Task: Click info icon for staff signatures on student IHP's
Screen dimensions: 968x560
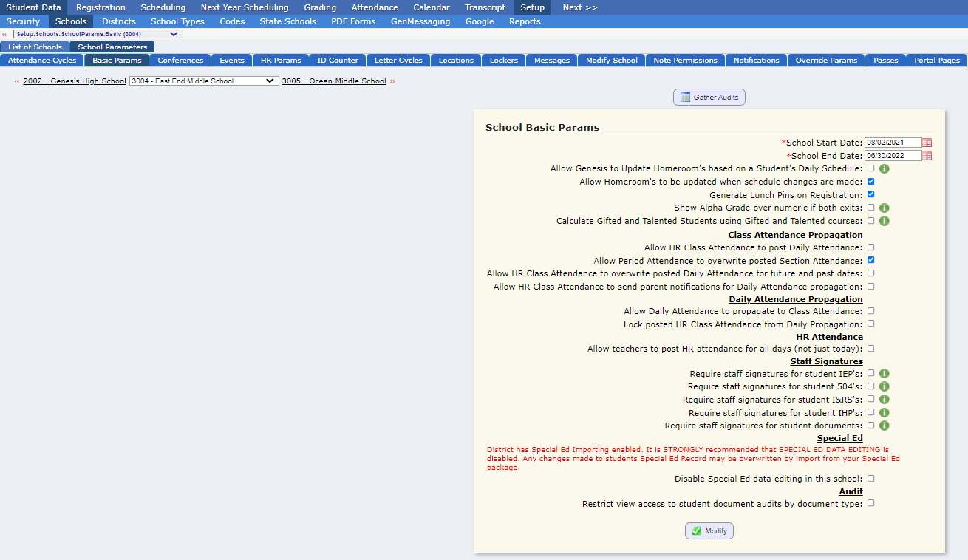Action: (884, 412)
